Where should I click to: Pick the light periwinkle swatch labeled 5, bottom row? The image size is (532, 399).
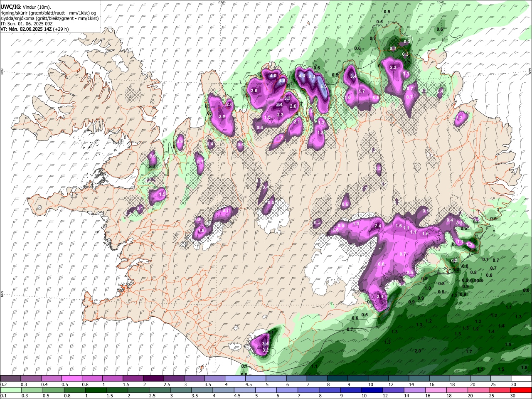click(x=266, y=390)
